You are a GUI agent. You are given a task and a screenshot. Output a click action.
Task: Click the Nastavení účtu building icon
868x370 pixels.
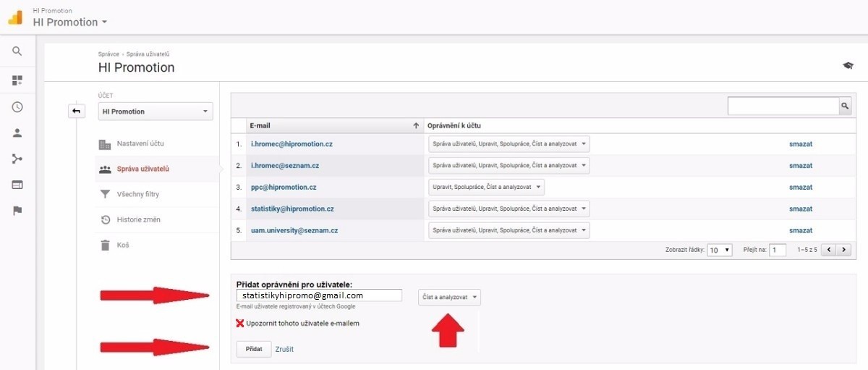[105, 144]
